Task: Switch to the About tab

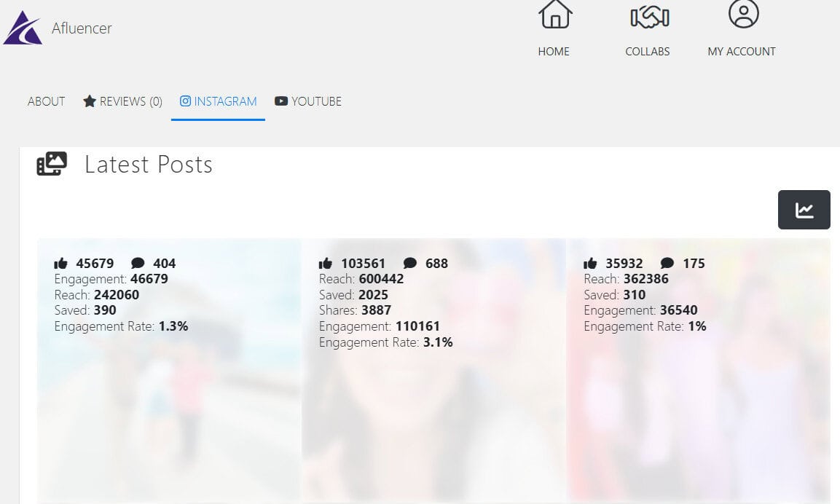Action: [47, 101]
